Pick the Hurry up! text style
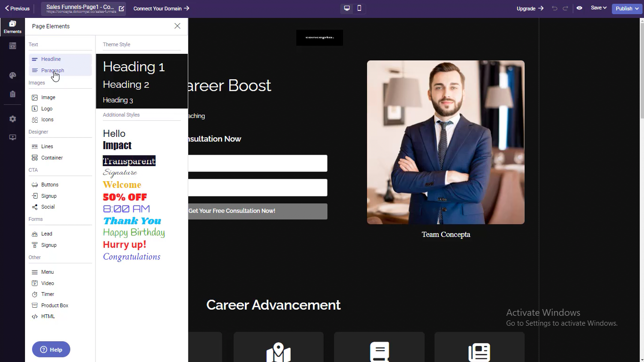This screenshot has height=362, width=644. (x=125, y=244)
